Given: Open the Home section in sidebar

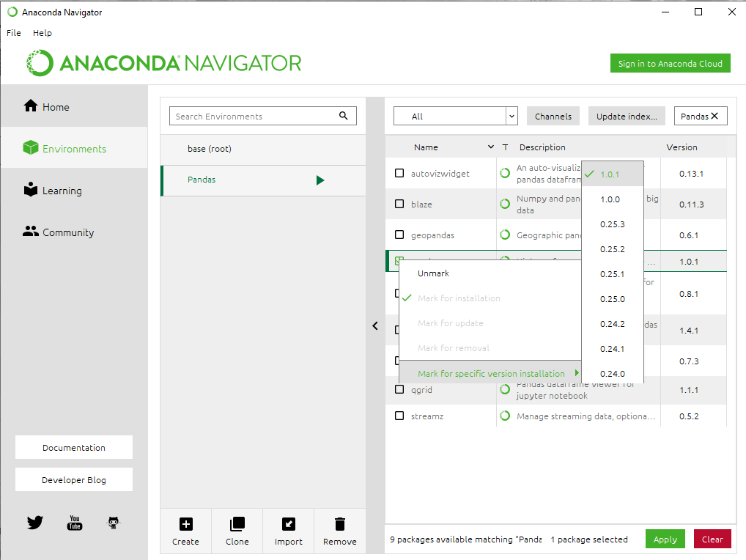Looking at the screenshot, I should click(x=56, y=107).
